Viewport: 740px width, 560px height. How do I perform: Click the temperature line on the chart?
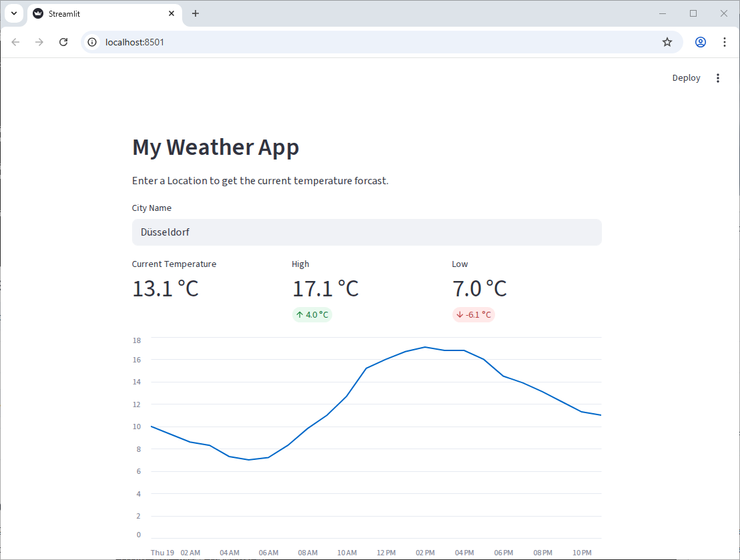coord(425,348)
